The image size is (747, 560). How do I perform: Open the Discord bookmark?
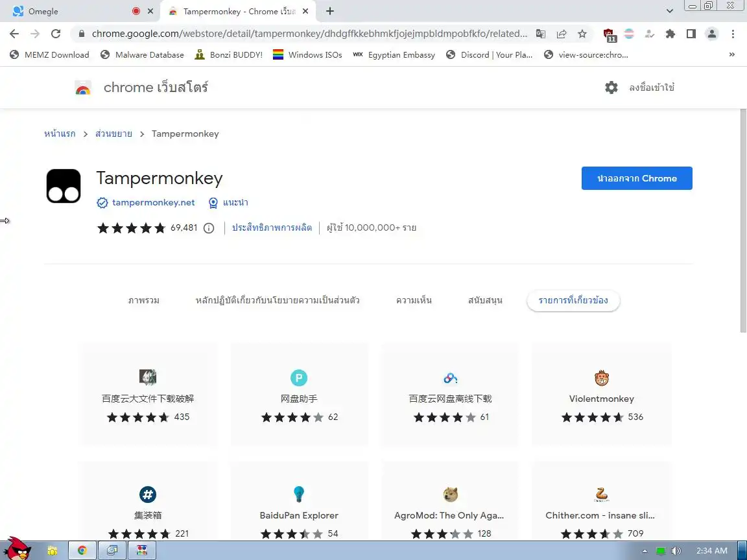click(490, 54)
